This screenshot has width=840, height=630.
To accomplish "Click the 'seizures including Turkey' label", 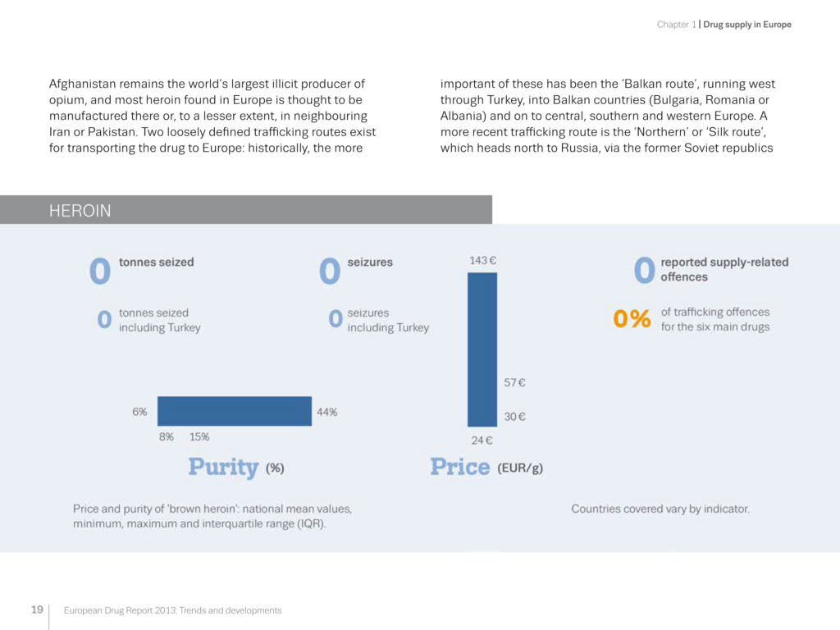I will tap(388, 320).
